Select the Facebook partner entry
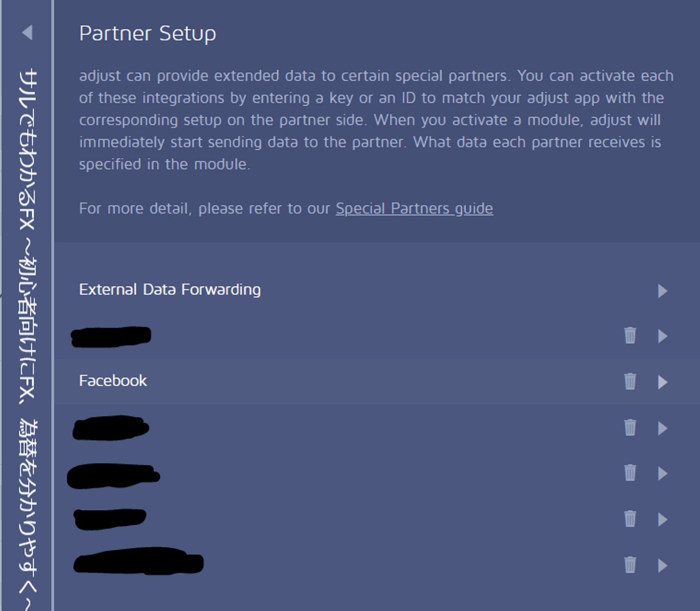This screenshot has height=611, width=700. (x=113, y=380)
